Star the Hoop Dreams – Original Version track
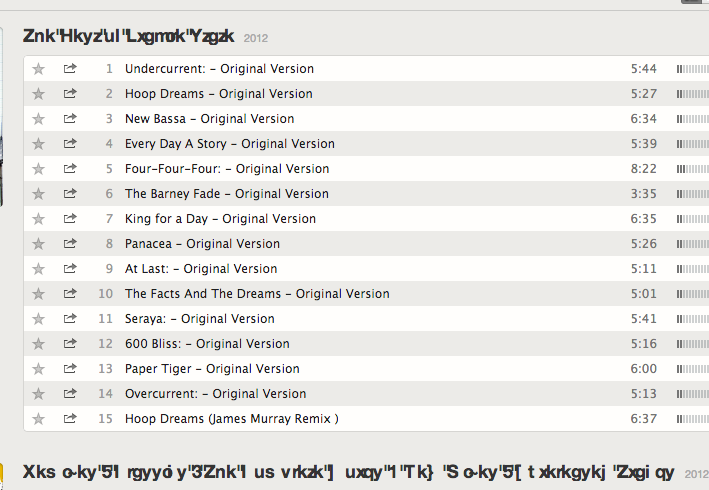The height and width of the screenshot is (490, 709). [x=39, y=94]
